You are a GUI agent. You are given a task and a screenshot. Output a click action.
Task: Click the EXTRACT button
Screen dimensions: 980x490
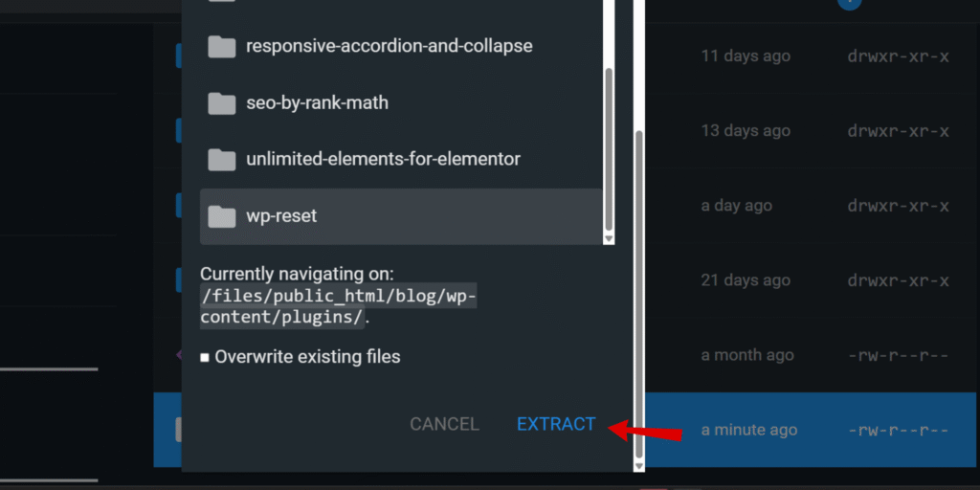coord(556,424)
